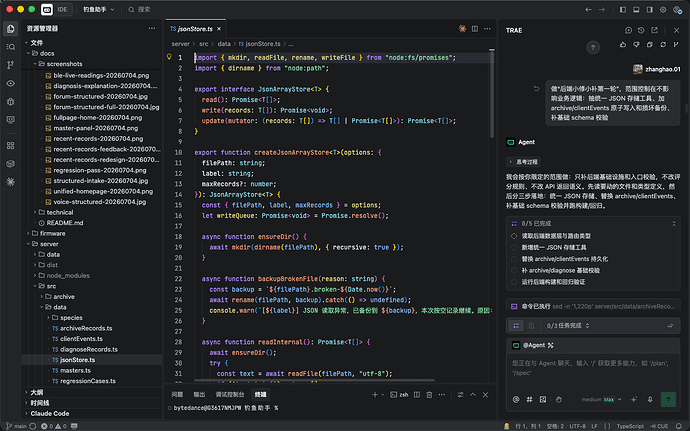
Task: Open chat history in TRAE panel
Action: click(641, 30)
